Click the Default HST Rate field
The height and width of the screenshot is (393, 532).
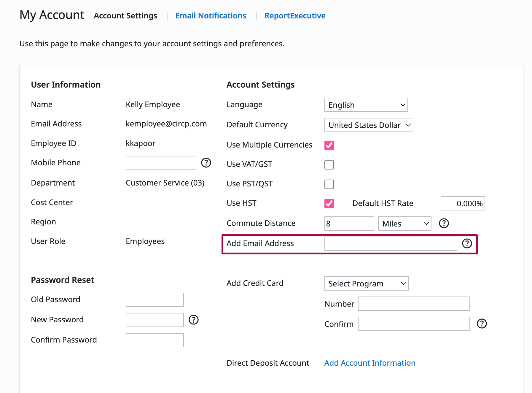point(463,204)
